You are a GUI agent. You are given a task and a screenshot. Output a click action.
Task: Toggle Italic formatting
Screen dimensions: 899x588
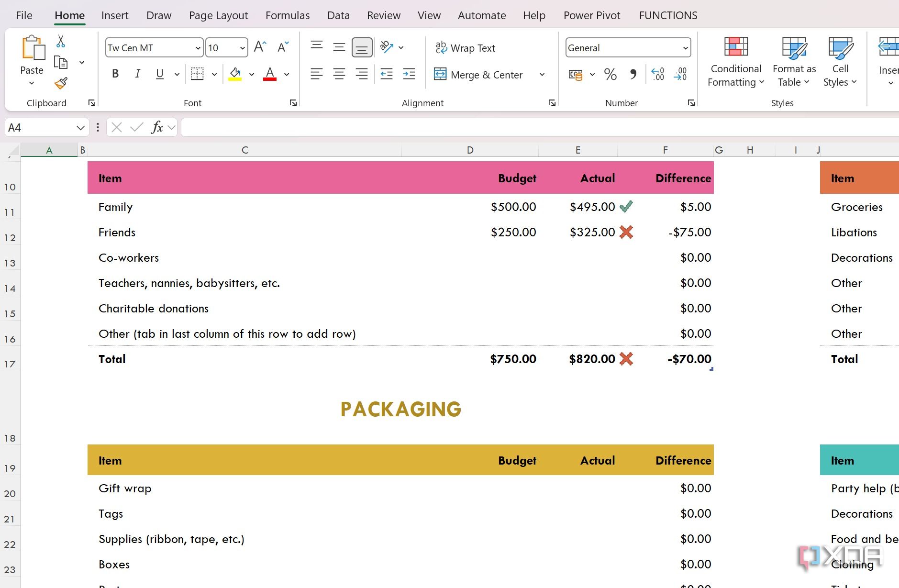137,74
